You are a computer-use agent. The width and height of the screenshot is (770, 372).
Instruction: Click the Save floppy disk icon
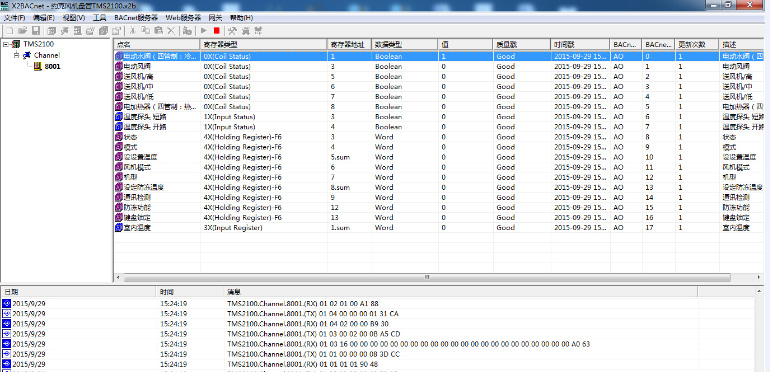pos(35,31)
